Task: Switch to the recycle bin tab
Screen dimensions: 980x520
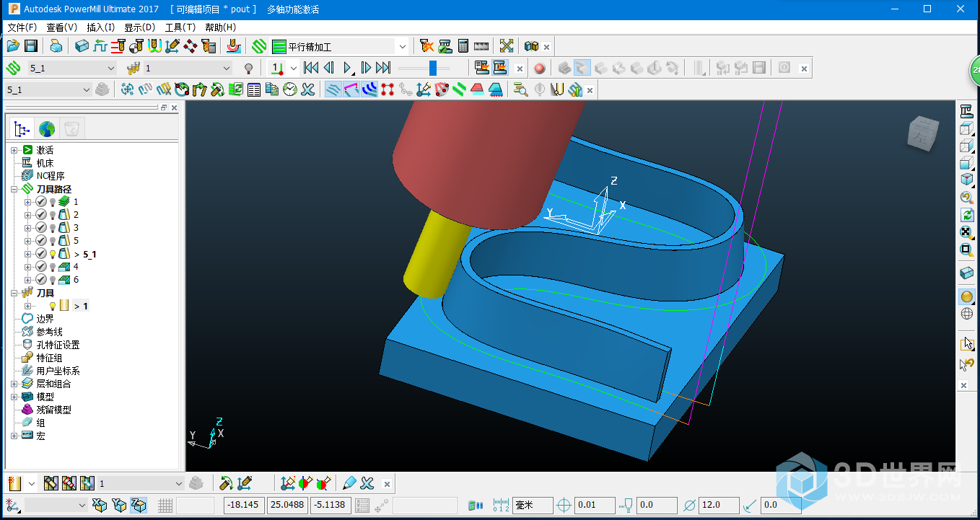Action: (x=72, y=129)
